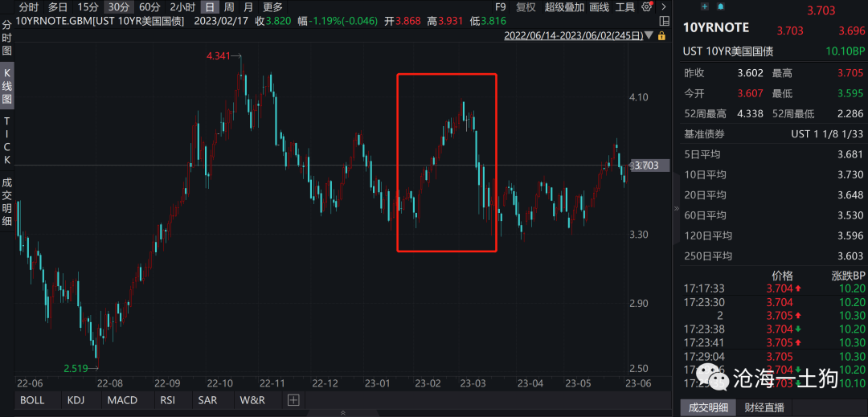Open 画线 drawing tools
Screen dimensions: 868x417
click(x=600, y=7)
